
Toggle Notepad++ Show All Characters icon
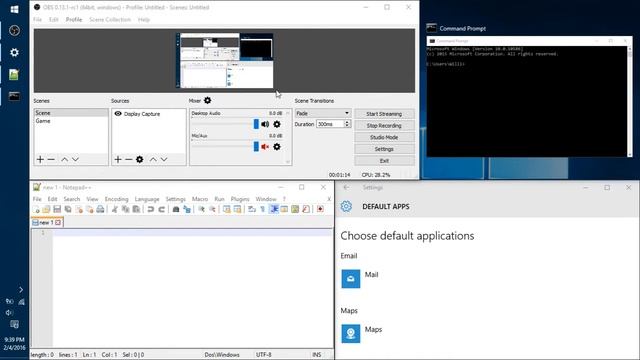point(262,209)
